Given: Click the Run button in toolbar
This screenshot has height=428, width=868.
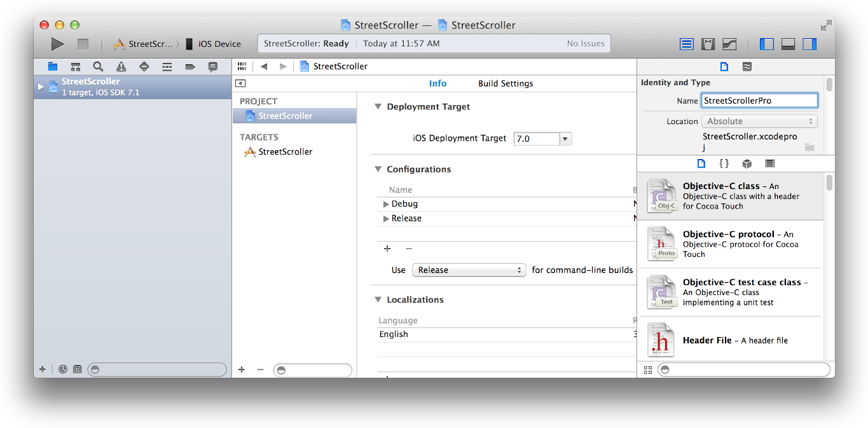Looking at the screenshot, I should (x=57, y=44).
